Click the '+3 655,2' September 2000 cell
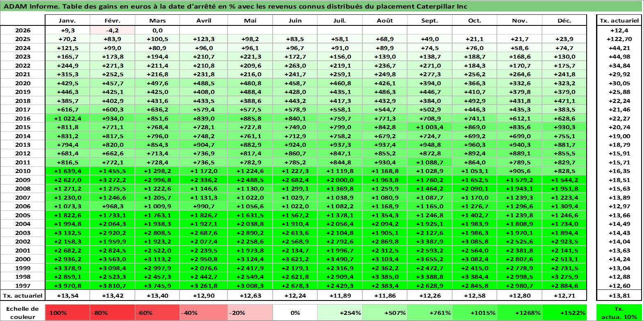 point(430,259)
